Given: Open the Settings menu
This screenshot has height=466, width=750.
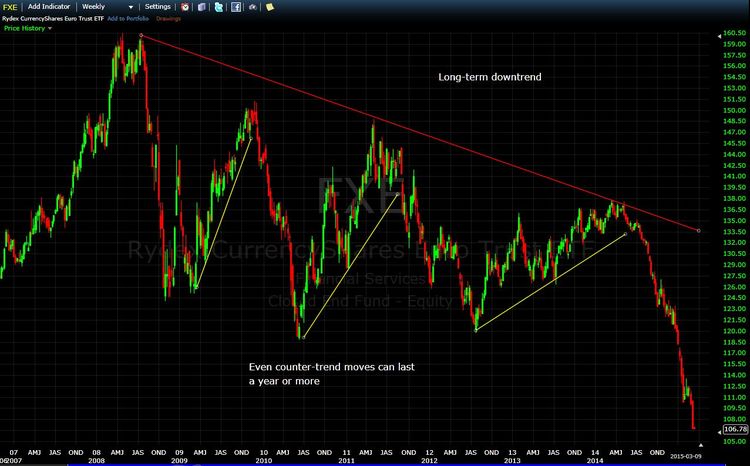Looking at the screenshot, I should pyautogui.click(x=158, y=6).
